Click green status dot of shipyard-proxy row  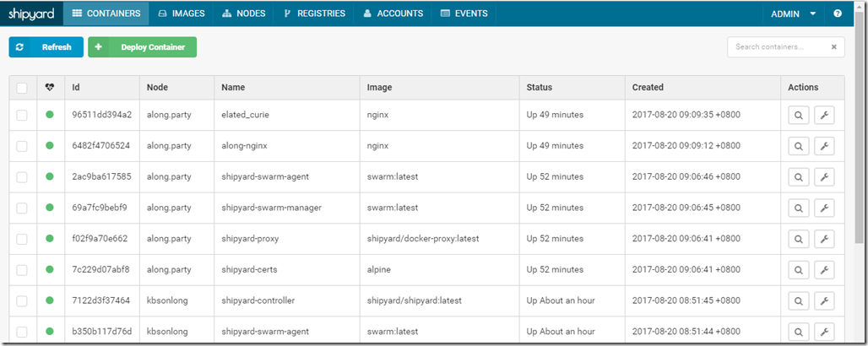(x=49, y=239)
